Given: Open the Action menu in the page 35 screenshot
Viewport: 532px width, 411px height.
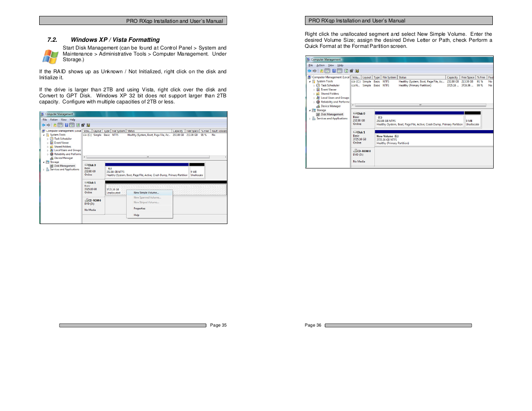Looking at the screenshot, I should [54, 119].
